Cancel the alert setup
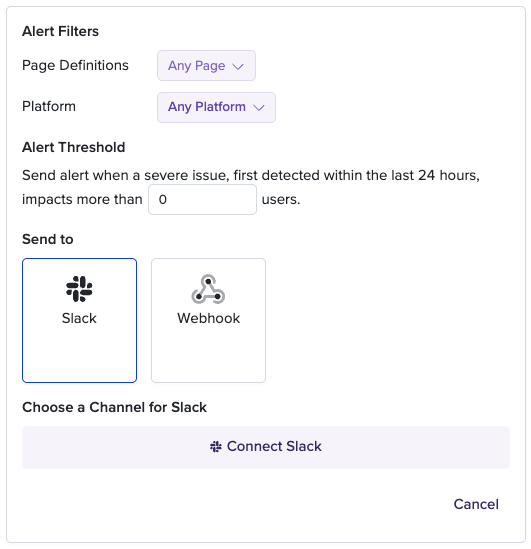Viewport: 531px width, 549px height. 476,504
